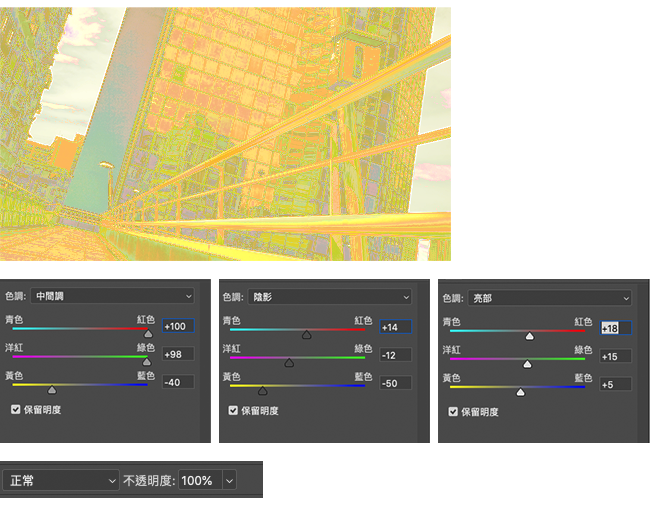Click 洋紅-綠色 slider handle in 亮部 panel
The height and width of the screenshot is (506, 663).
pos(527,364)
